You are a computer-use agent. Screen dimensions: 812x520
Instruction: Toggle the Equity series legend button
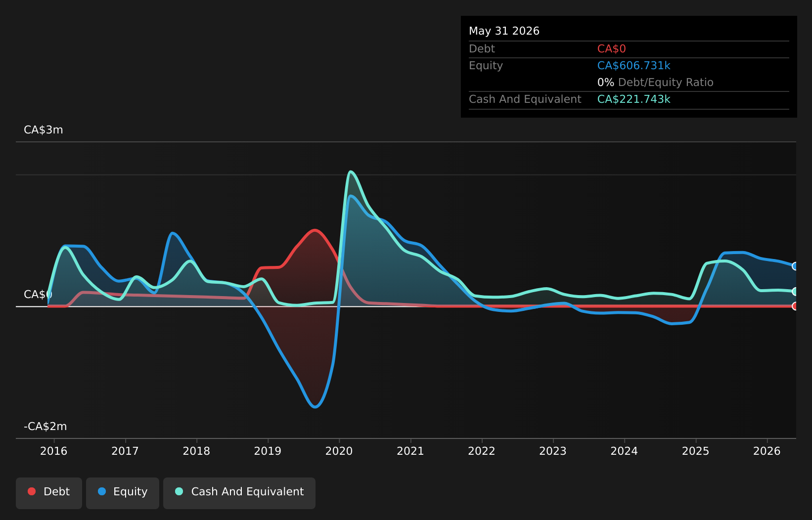123,493
